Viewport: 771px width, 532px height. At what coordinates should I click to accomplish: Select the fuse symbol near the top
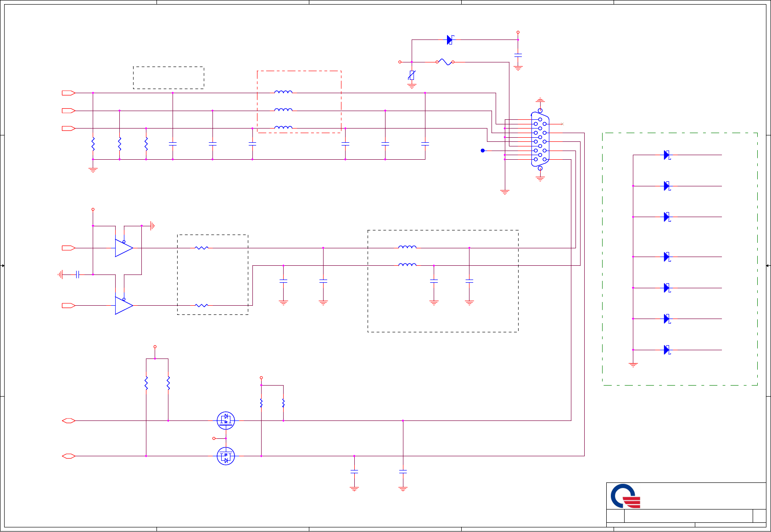445,62
